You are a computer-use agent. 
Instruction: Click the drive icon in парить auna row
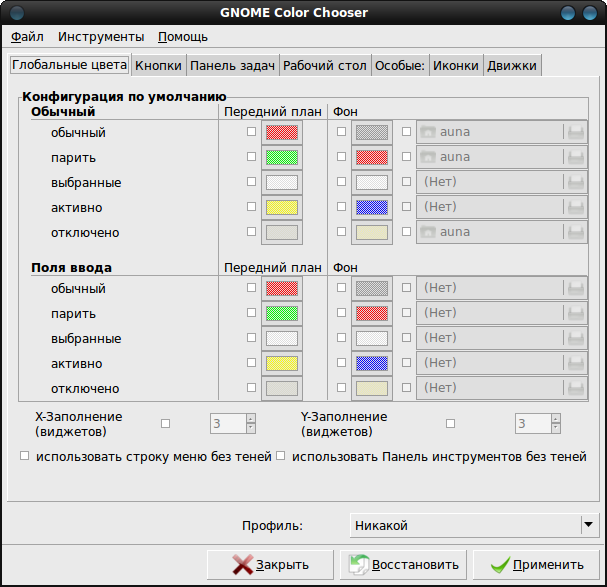pyautogui.click(x=576, y=157)
